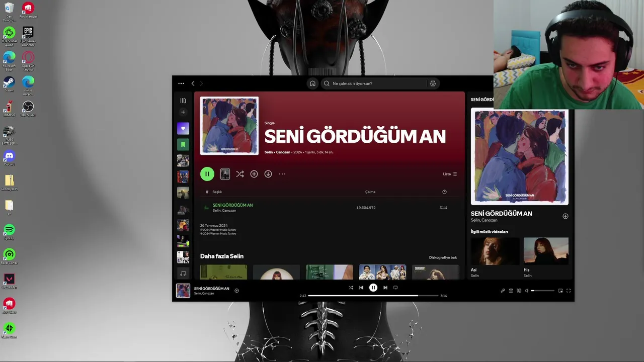The height and width of the screenshot is (362, 644).
Task: Change the view with the Liste dropdown
Action: tap(450, 174)
